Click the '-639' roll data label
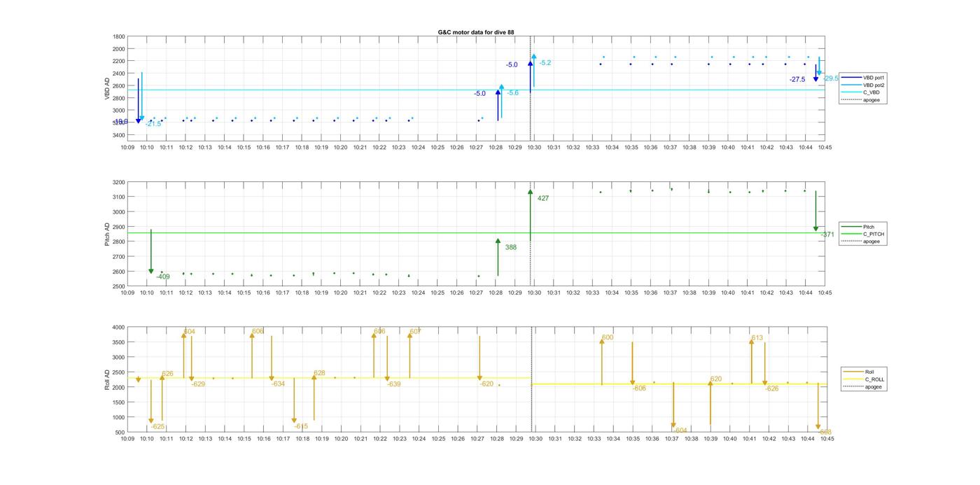The image size is (980, 485). [x=393, y=384]
